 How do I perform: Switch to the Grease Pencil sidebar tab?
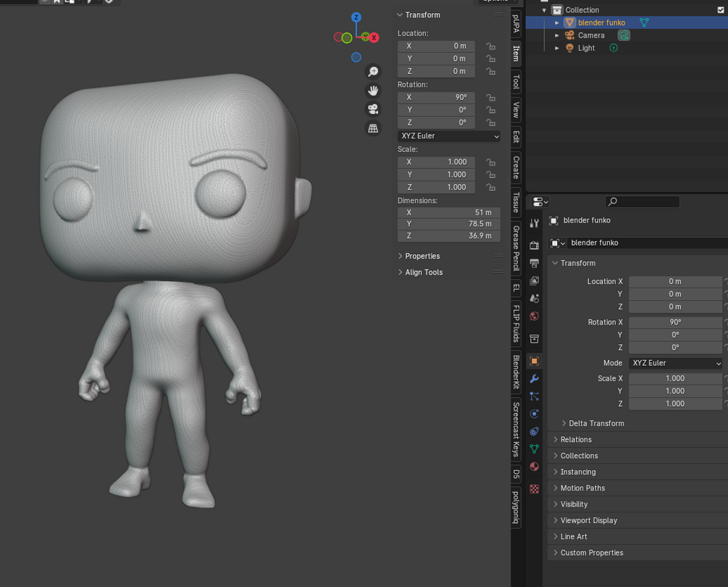click(516, 248)
